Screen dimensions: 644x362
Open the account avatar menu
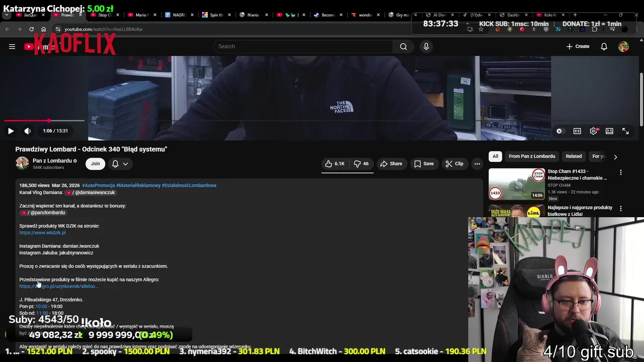623,47
